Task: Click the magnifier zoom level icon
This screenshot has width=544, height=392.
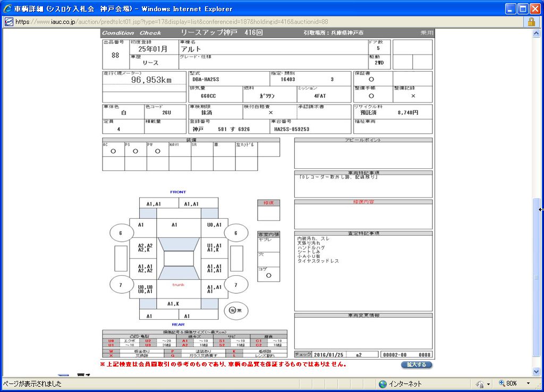Action: pyautogui.click(x=500, y=384)
